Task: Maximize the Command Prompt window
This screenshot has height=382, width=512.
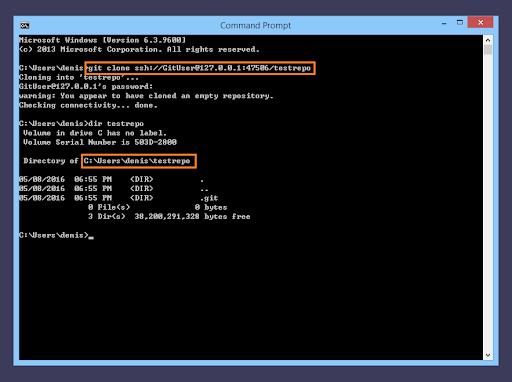Action: coord(460,23)
